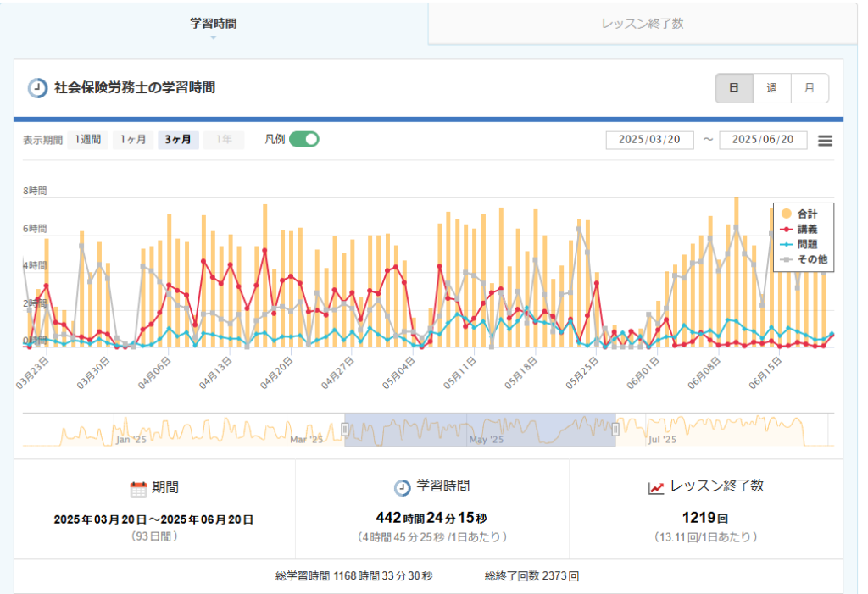Click the 8時間 y-axis label
This screenshot has height=594, width=868.
35,191
